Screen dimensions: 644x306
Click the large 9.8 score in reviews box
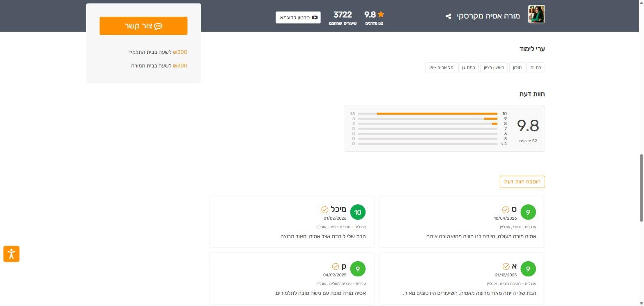click(528, 126)
